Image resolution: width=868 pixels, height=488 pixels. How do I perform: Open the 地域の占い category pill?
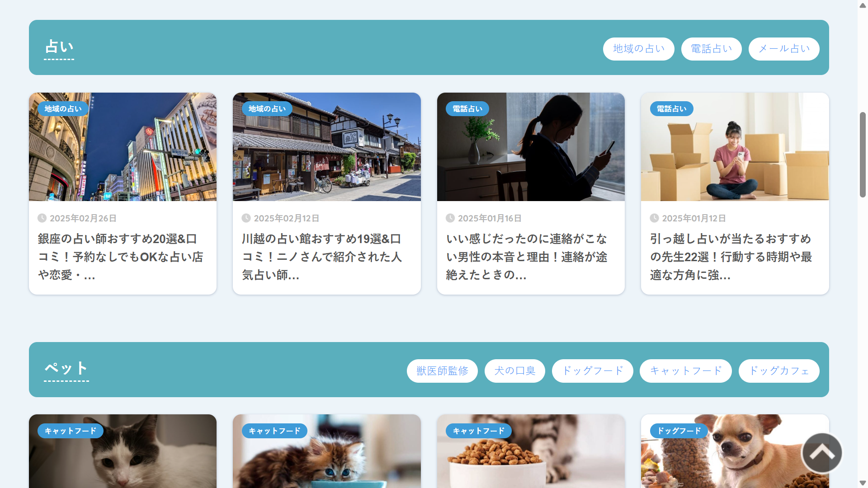point(638,49)
